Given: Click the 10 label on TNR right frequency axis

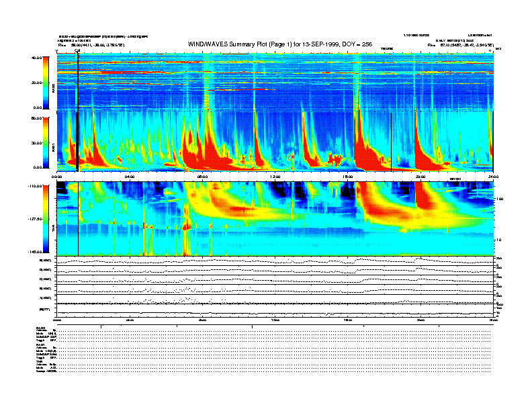Looking at the screenshot, I should pyautogui.click(x=498, y=240).
